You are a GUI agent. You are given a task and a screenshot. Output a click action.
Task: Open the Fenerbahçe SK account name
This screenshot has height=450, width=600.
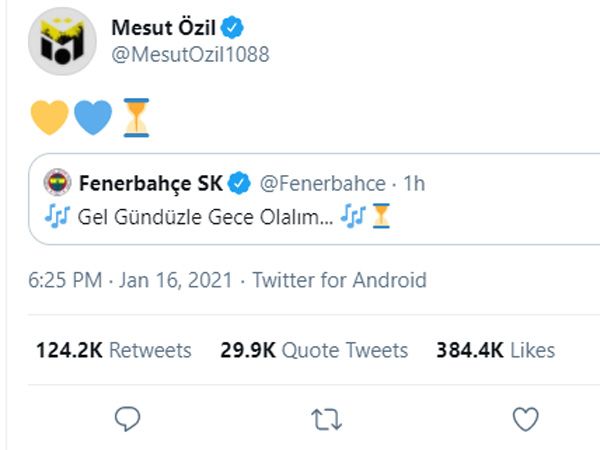(150, 183)
